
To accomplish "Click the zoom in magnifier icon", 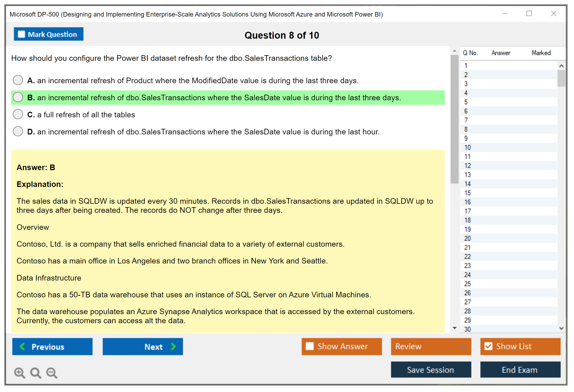I will (19, 373).
